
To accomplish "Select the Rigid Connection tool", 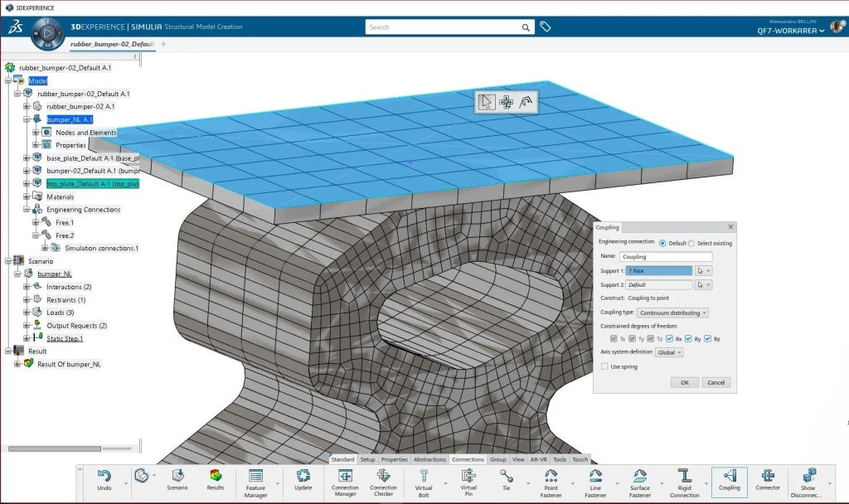I will (x=684, y=477).
